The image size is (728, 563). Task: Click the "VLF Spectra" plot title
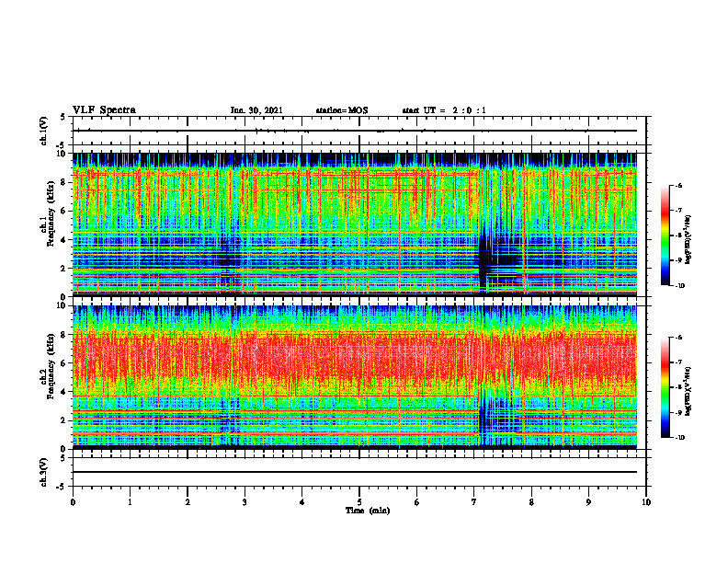(x=104, y=110)
